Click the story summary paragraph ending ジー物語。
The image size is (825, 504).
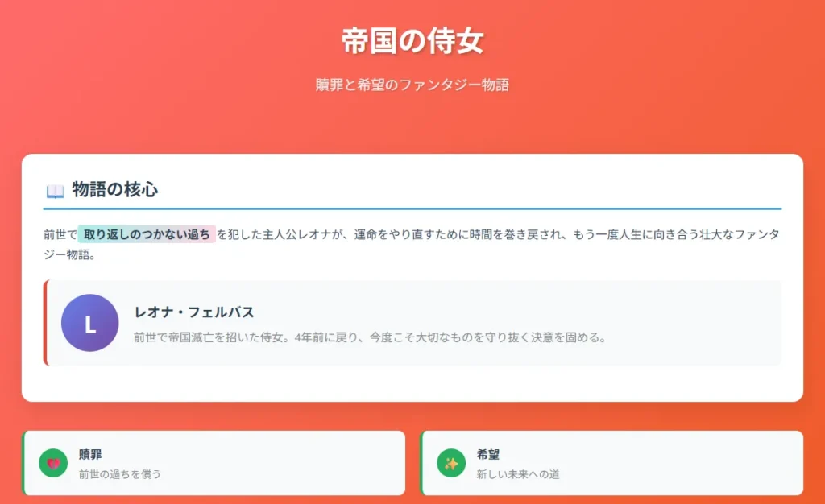click(x=412, y=245)
